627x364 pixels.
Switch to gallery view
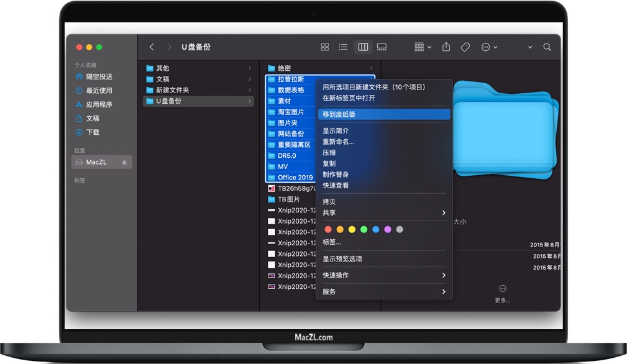[x=382, y=47]
